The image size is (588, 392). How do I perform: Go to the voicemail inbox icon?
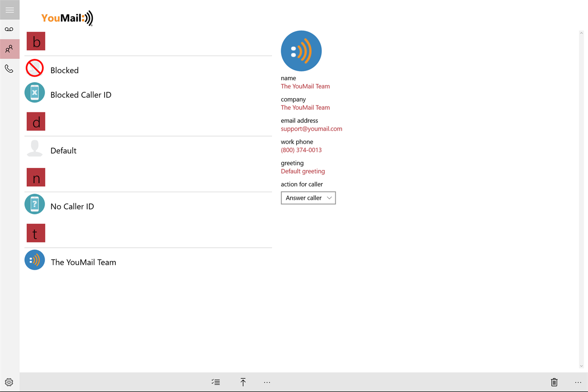click(x=9, y=30)
